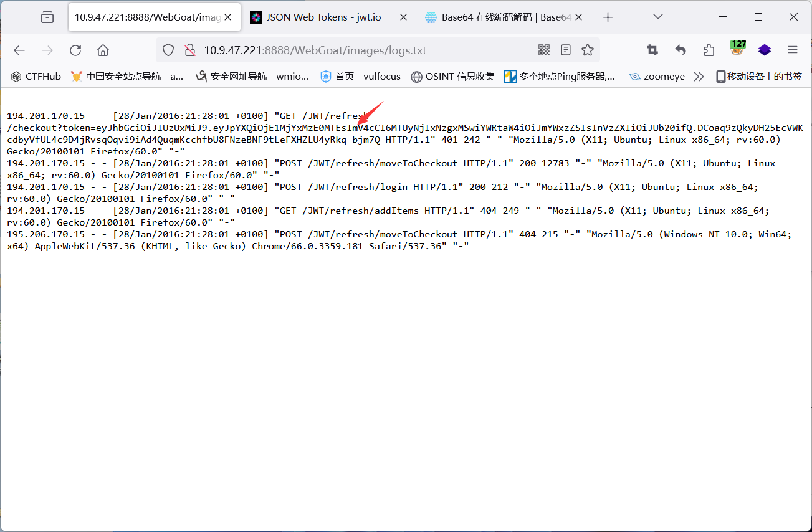Bookmark this page with the star
The image size is (812, 532).
click(588, 50)
